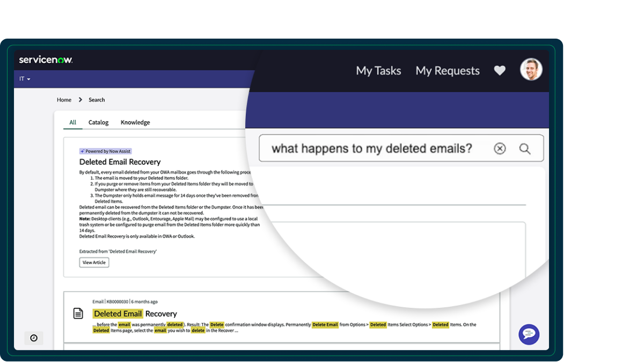The height and width of the screenshot is (362, 644).
Task: Switch to the Knowledge tab
Action: point(135,122)
